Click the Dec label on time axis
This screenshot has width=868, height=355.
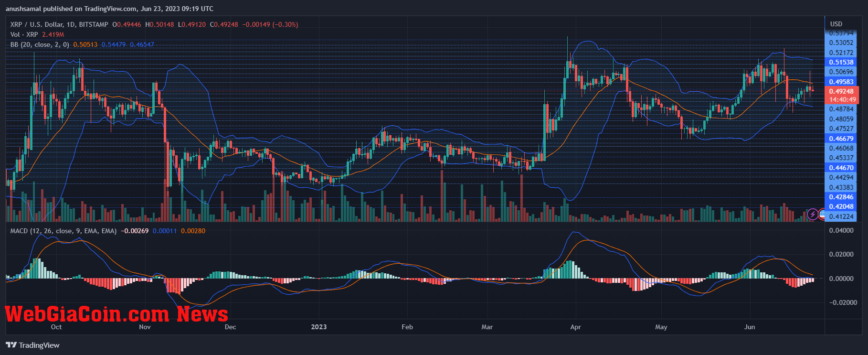(230, 327)
